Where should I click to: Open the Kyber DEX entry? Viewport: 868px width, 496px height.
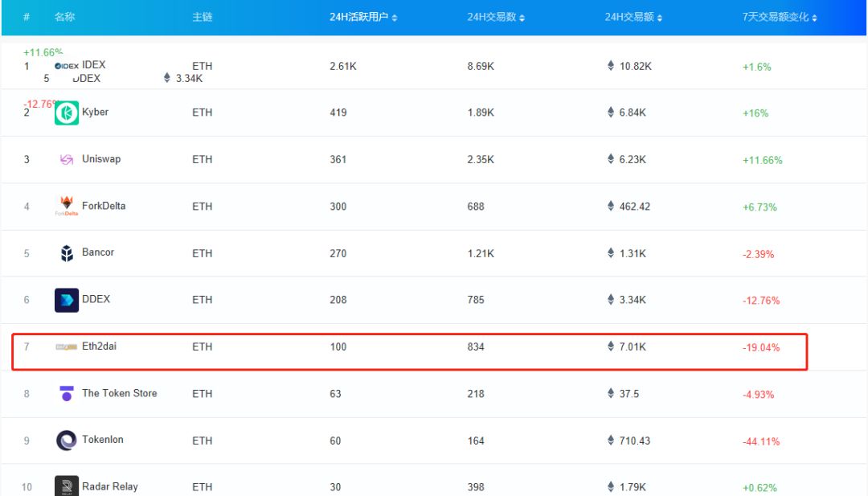[x=95, y=112]
